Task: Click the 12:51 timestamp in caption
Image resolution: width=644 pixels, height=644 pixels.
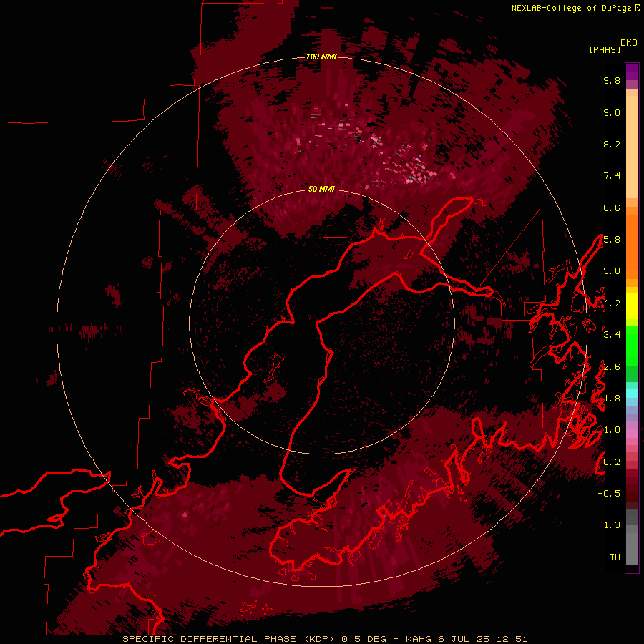Action: (x=513, y=639)
